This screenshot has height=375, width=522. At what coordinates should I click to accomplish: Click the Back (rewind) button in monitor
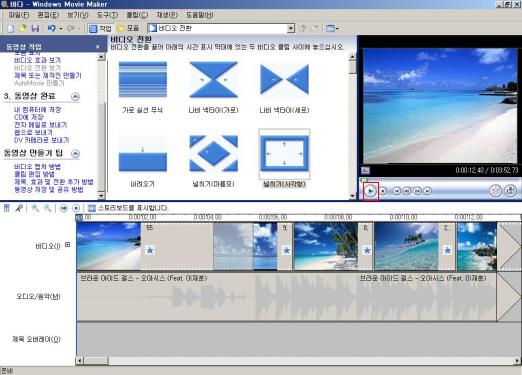pos(396,191)
